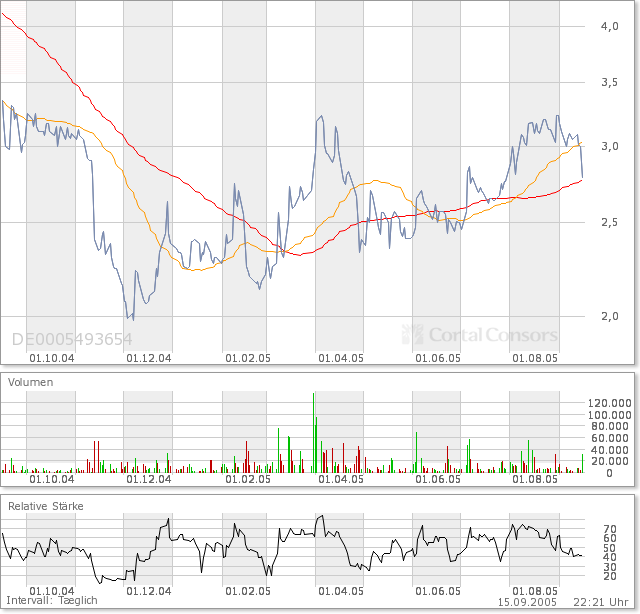
Task: Click the 20.000 volume axis label
Action: click(609, 461)
